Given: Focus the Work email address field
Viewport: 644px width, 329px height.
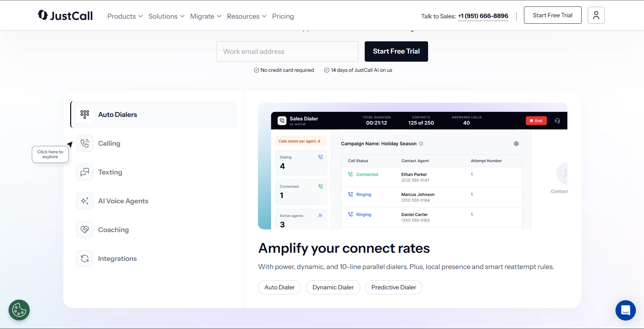Looking at the screenshot, I should [287, 52].
